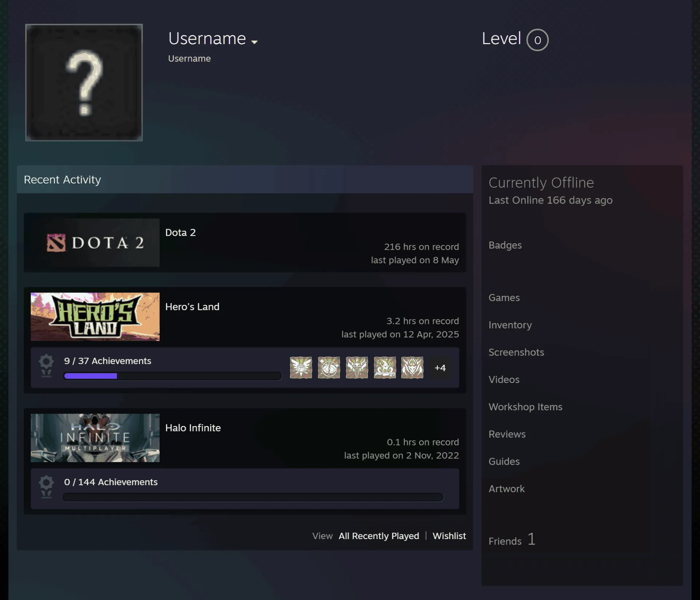Click the small Username subtitle text
The width and height of the screenshot is (700, 600).
[189, 58]
